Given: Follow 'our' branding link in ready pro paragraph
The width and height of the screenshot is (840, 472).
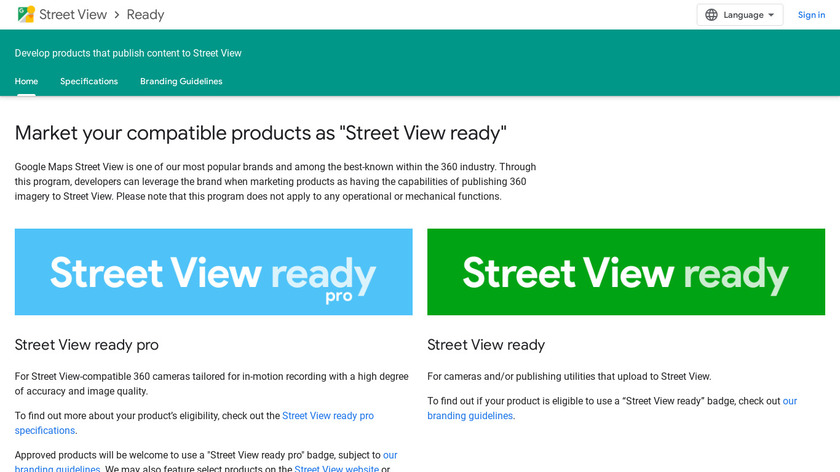Looking at the screenshot, I should [390, 455].
